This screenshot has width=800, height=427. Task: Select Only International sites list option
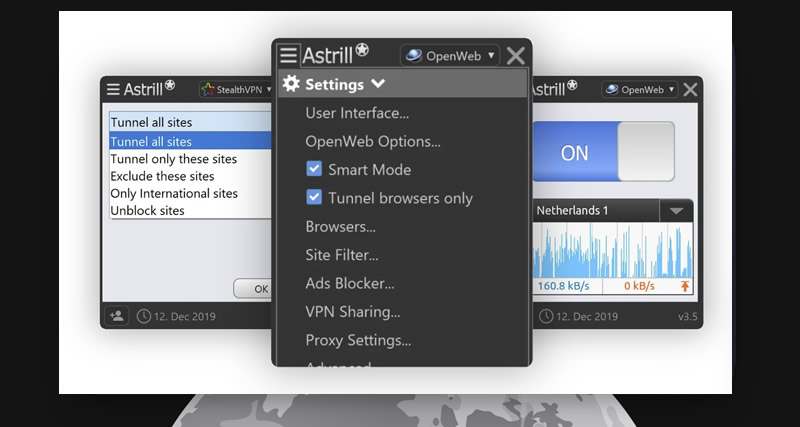click(x=174, y=193)
